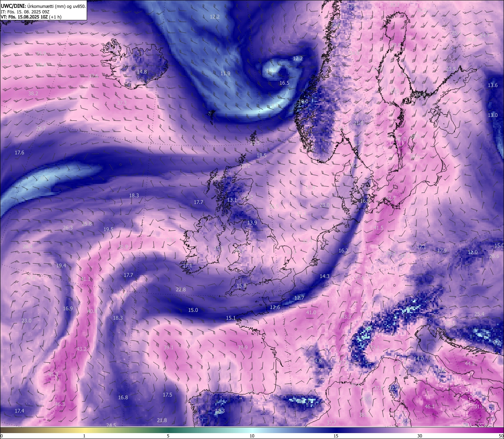Click the 18.5 value north of Scotland

(261, 156)
